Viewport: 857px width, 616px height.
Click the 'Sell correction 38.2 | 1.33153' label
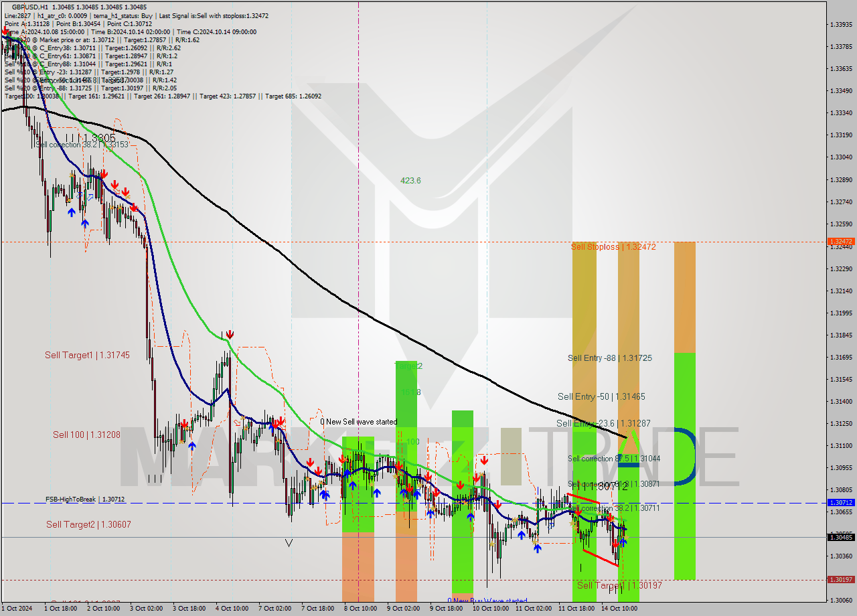(x=82, y=145)
